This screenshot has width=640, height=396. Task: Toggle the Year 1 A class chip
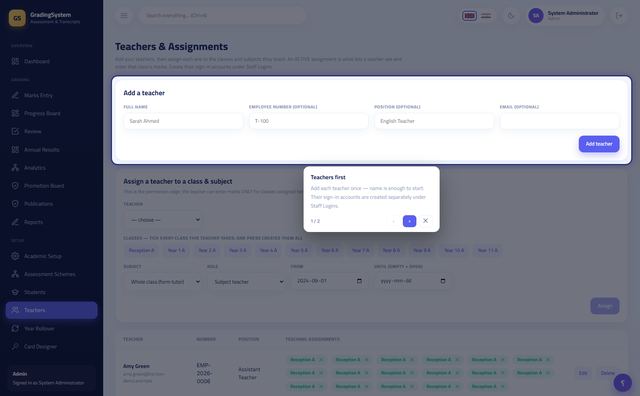(176, 250)
